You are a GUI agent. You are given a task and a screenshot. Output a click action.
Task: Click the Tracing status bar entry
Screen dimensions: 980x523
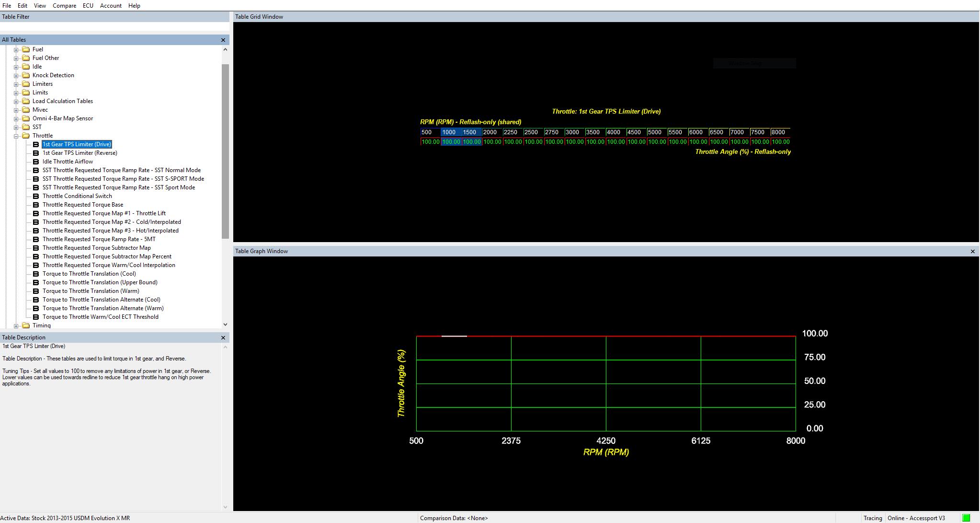873,518
